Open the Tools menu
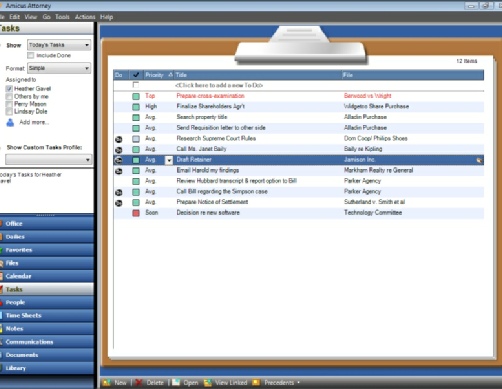Image resolution: width=502 pixels, height=389 pixels. click(62, 17)
